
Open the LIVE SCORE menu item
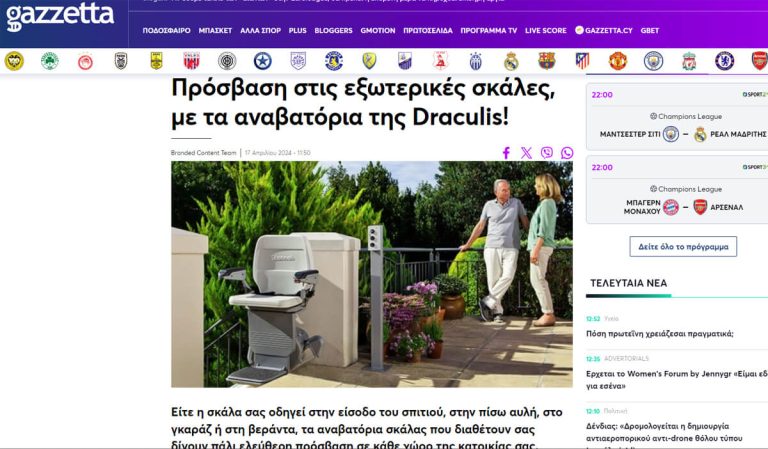546,30
